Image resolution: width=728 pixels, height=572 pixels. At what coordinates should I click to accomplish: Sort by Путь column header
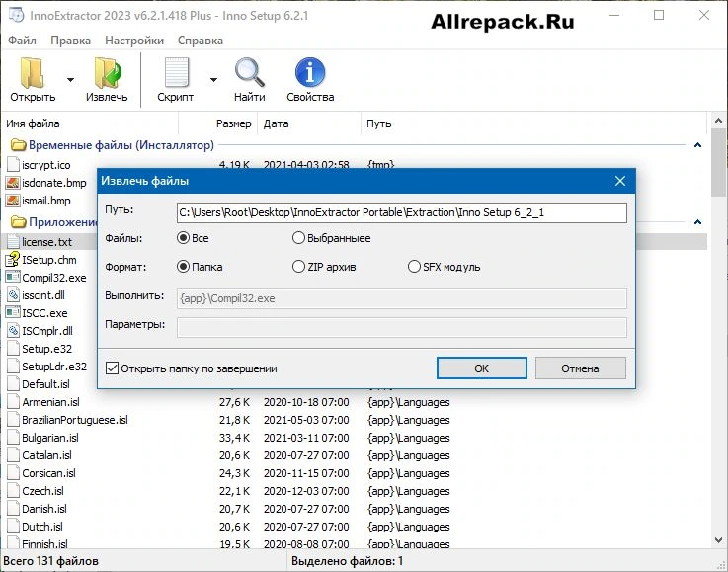[x=534, y=123]
